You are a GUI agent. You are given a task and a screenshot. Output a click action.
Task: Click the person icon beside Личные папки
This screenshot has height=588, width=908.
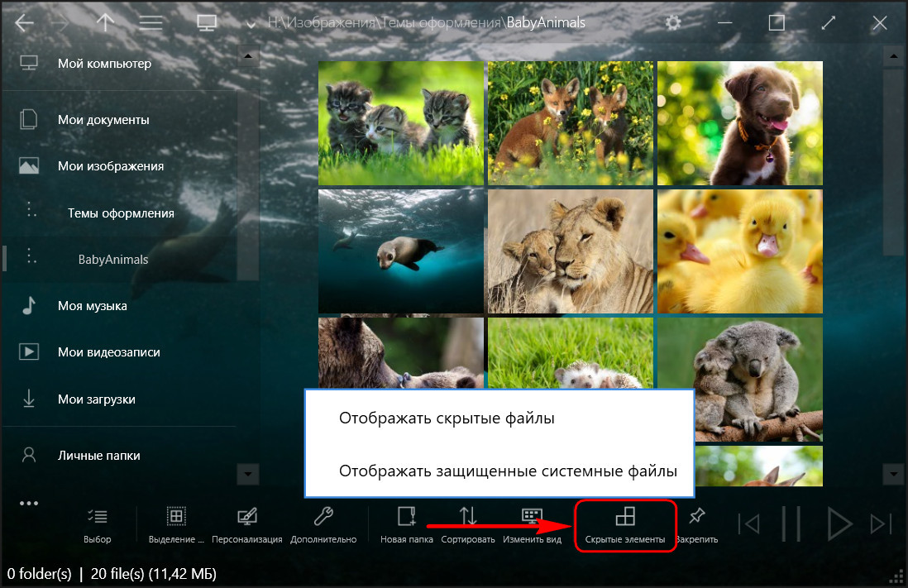pos(29,455)
